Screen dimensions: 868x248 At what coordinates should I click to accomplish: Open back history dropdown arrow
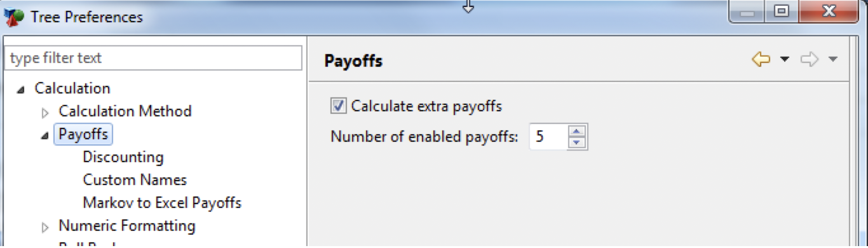[x=784, y=60]
